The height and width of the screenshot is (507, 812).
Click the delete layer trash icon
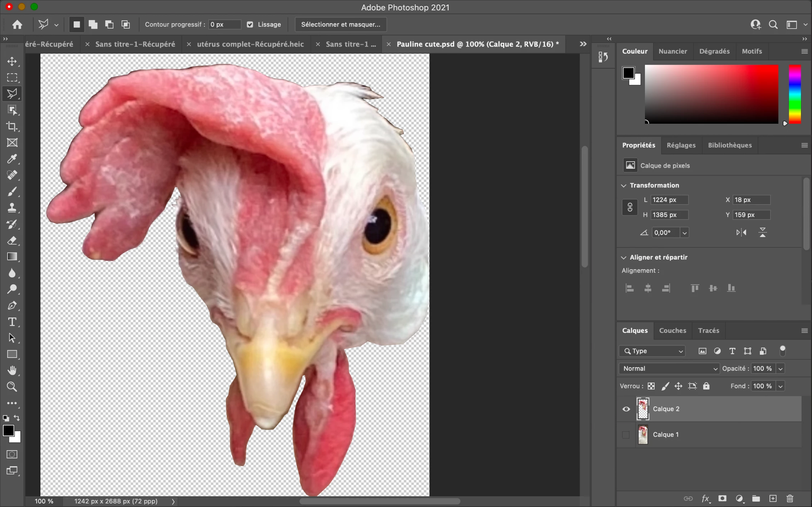[x=790, y=498]
